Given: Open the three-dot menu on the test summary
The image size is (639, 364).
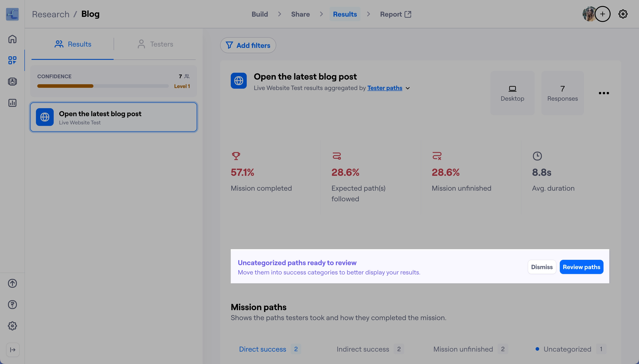Looking at the screenshot, I should click(x=604, y=93).
